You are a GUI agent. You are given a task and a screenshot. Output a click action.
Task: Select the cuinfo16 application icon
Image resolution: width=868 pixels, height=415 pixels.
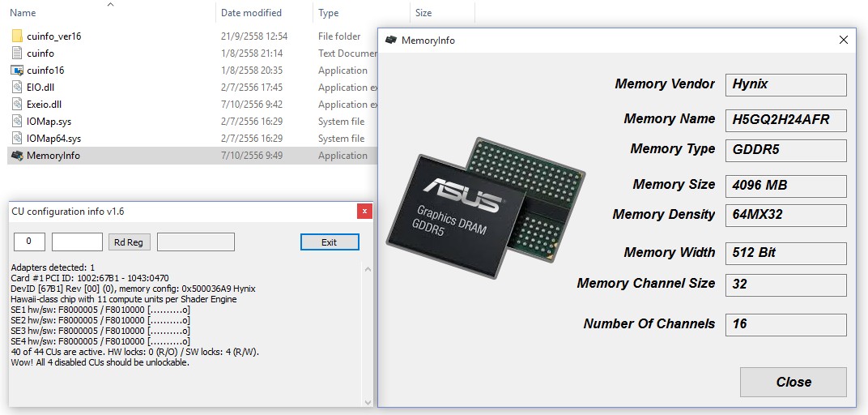[17, 71]
